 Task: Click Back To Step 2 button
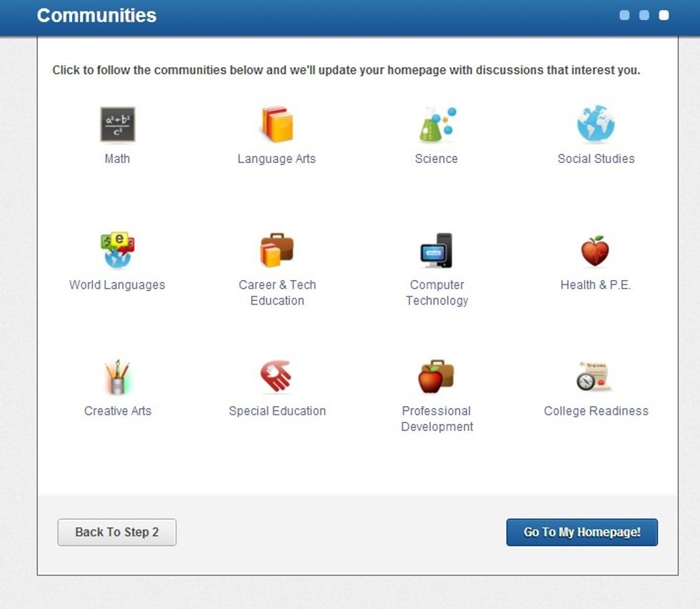pyautogui.click(x=117, y=532)
